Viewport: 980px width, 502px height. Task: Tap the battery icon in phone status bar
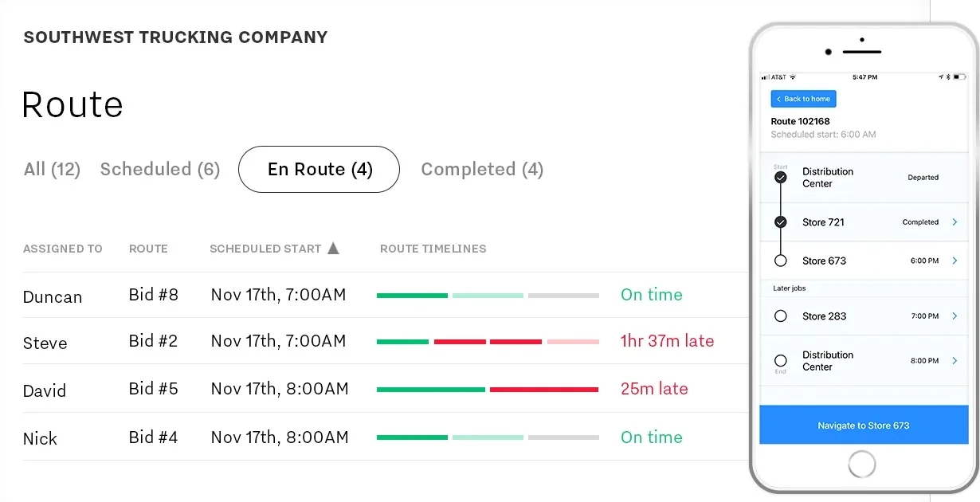[960, 77]
